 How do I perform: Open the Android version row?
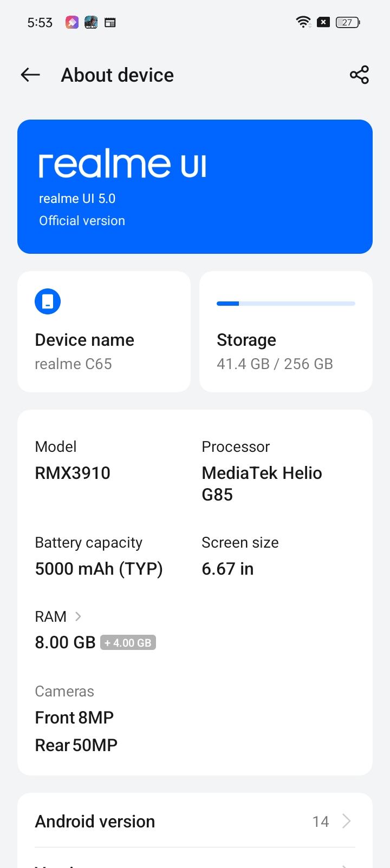point(195,821)
